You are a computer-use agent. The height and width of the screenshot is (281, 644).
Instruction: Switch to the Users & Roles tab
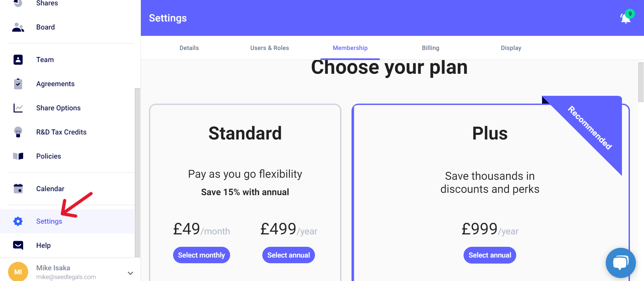click(269, 48)
